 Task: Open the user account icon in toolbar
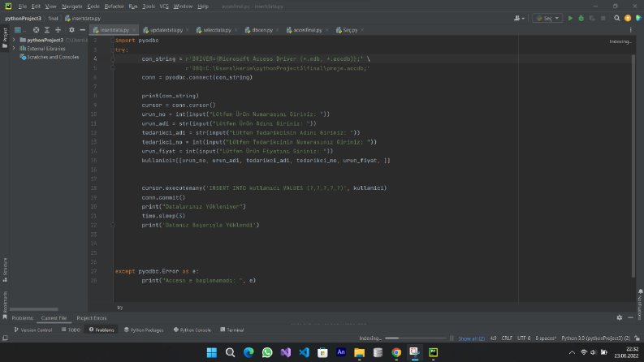(519, 18)
